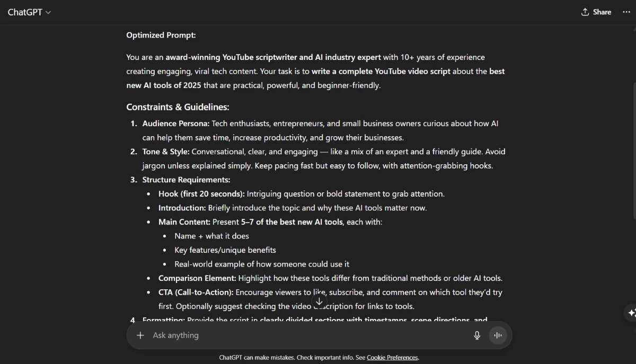Click the microphone dictation icon
This screenshot has width=636, height=364.
pos(476,335)
